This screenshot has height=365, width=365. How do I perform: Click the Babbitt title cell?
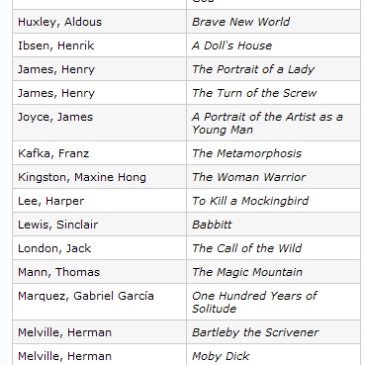tap(273, 224)
